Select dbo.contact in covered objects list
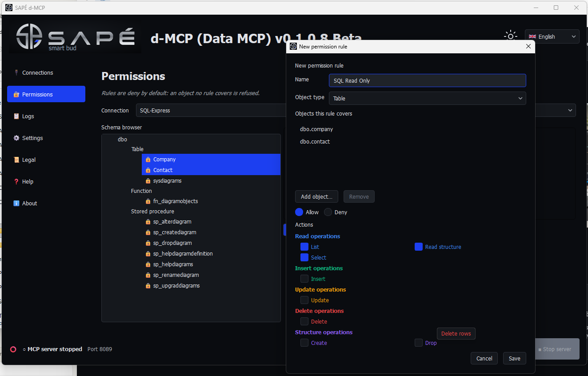The height and width of the screenshot is (376, 588). tap(315, 142)
